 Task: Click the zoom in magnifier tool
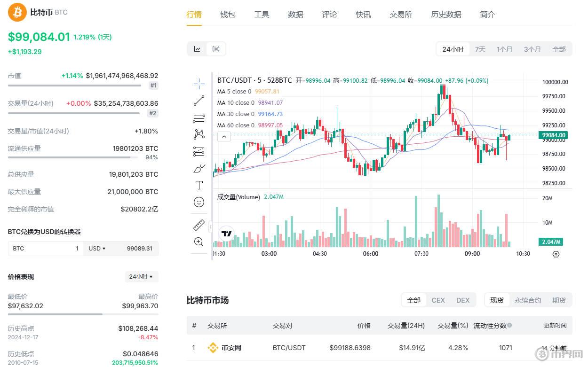tap(199, 242)
